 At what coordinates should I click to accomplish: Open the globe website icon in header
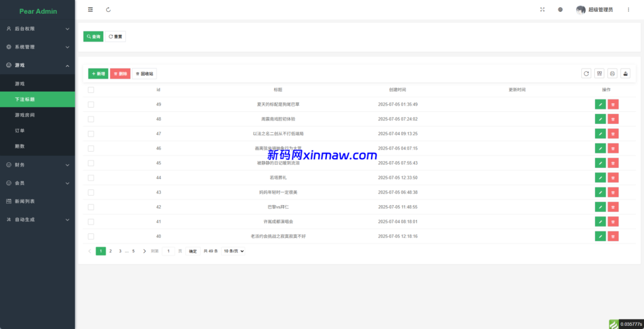point(560,9)
